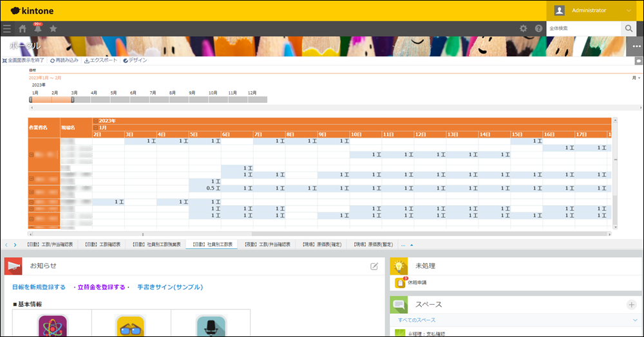Click the glasses app icon under 基本情報

point(131,326)
